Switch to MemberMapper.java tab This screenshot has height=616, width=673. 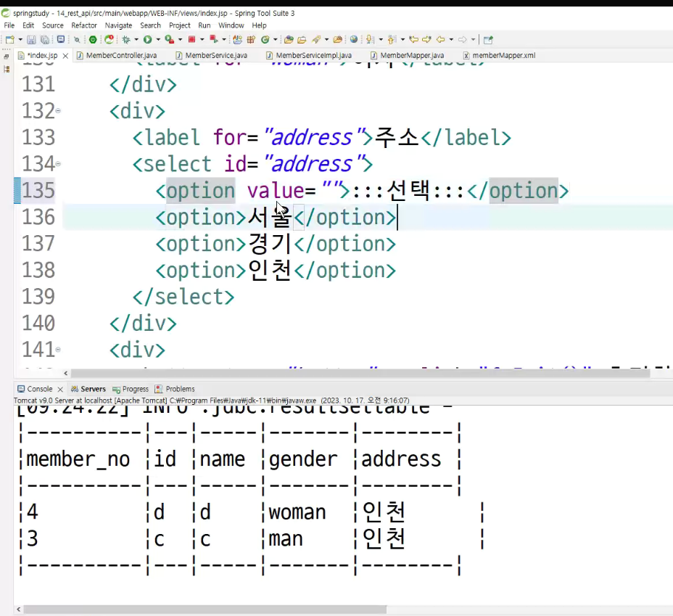point(408,55)
